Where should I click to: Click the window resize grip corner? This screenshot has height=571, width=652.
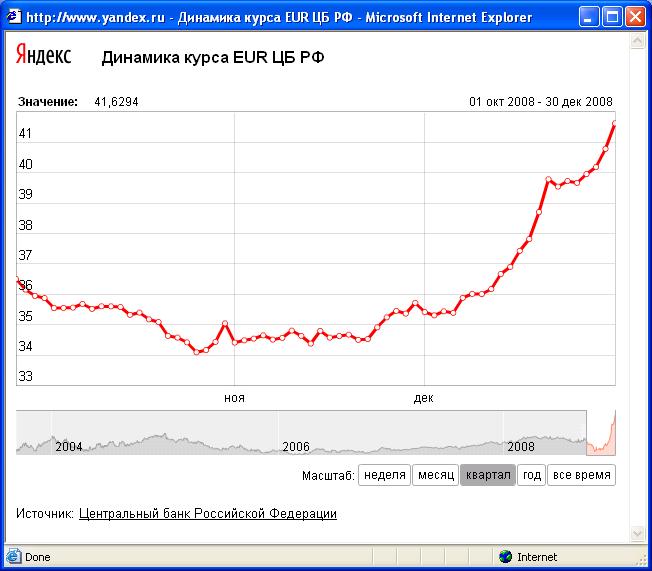click(642, 561)
